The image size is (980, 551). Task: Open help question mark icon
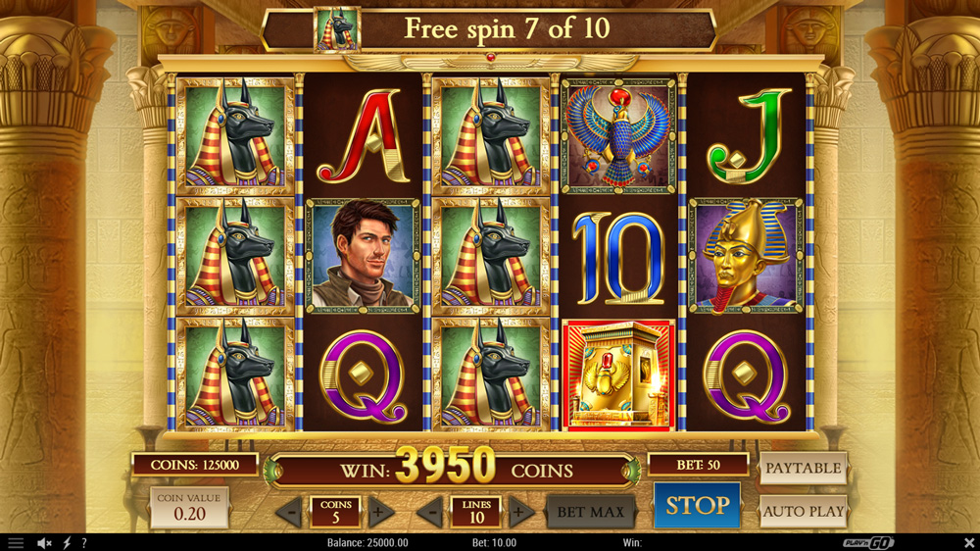pyautogui.click(x=83, y=543)
